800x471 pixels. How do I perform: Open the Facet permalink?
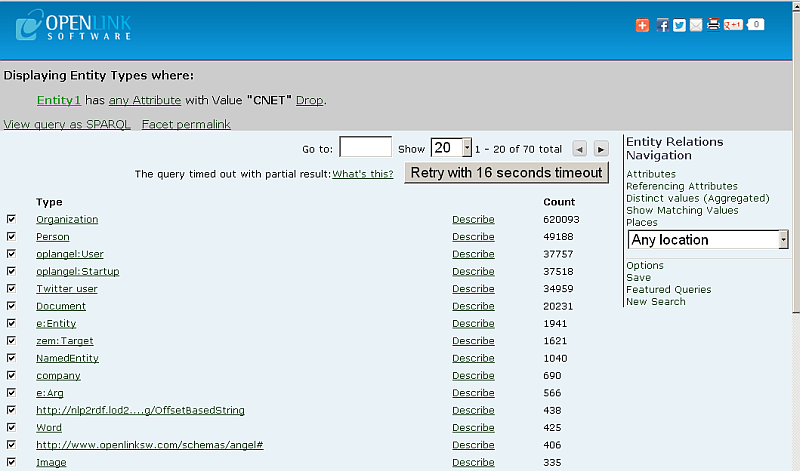click(x=186, y=125)
